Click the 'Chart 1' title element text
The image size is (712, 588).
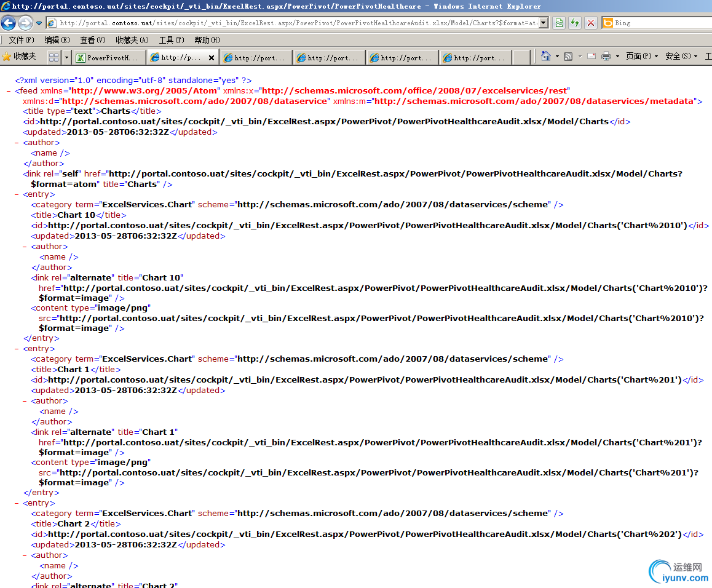[x=74, y=370]
